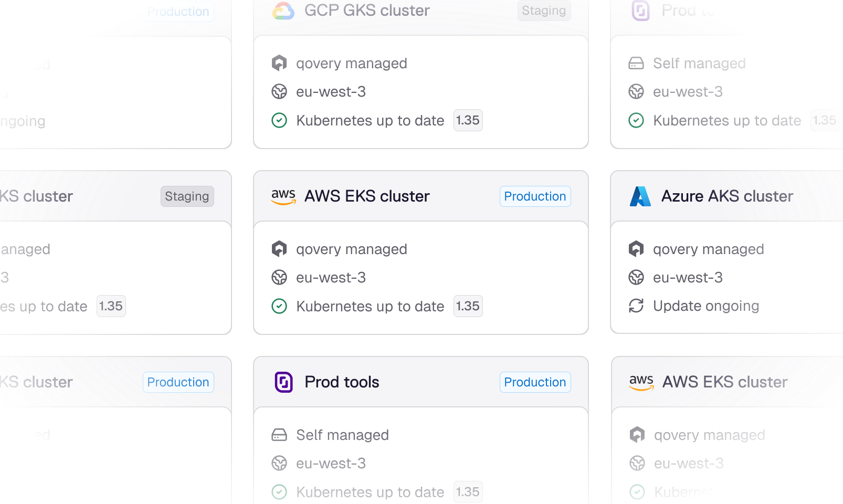Select 'qovery managed' text in GCP GKS card
The image size is (843, 504).
352,64
